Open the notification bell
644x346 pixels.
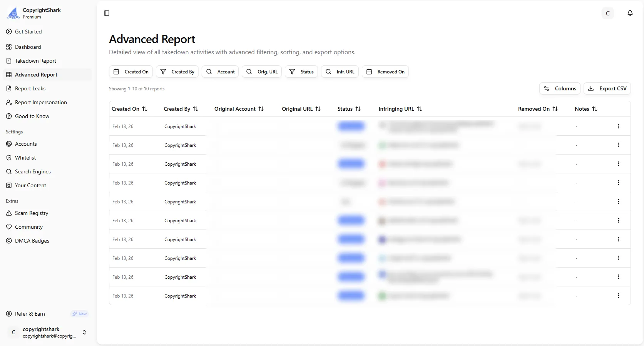pos(630,13)
